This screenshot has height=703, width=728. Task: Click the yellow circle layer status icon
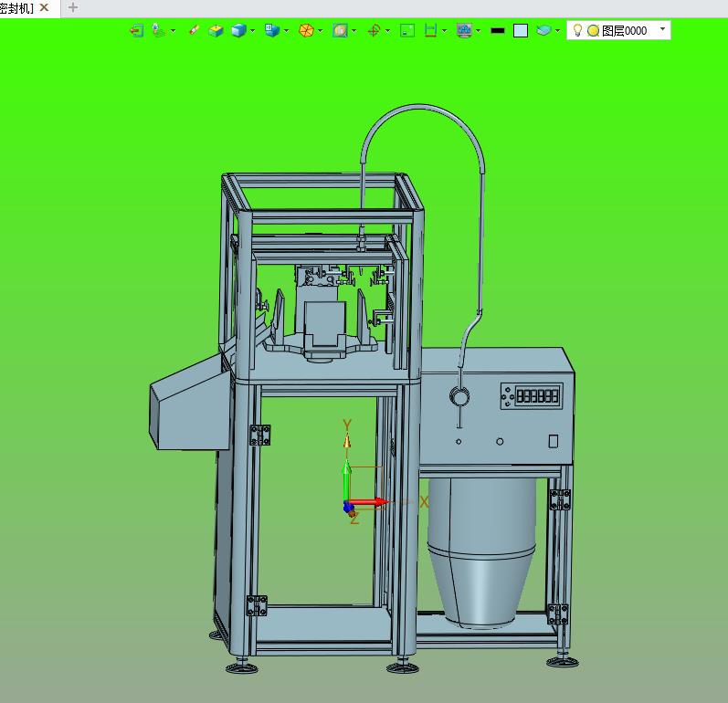tap(593, 31)
